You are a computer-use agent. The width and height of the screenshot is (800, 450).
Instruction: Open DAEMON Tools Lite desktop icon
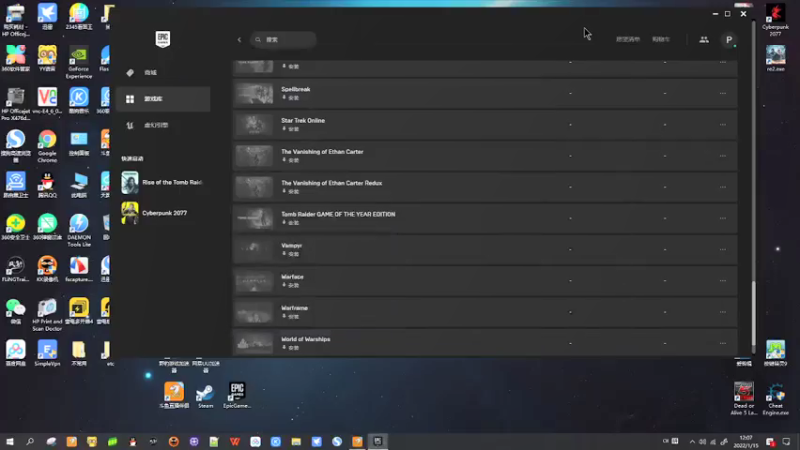click(79, 230)
